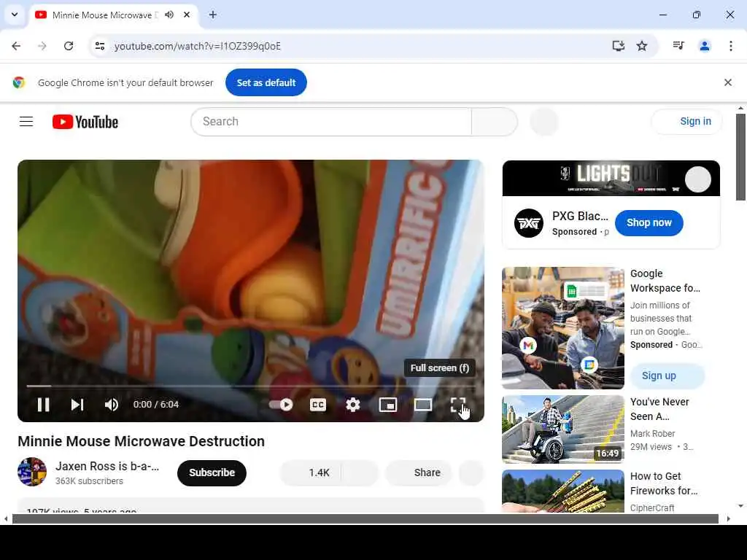The height and width of the screenshot is (560, 747).
Task: Enter full screen mode
Action: pyautogui.click(x=458, y=404)
